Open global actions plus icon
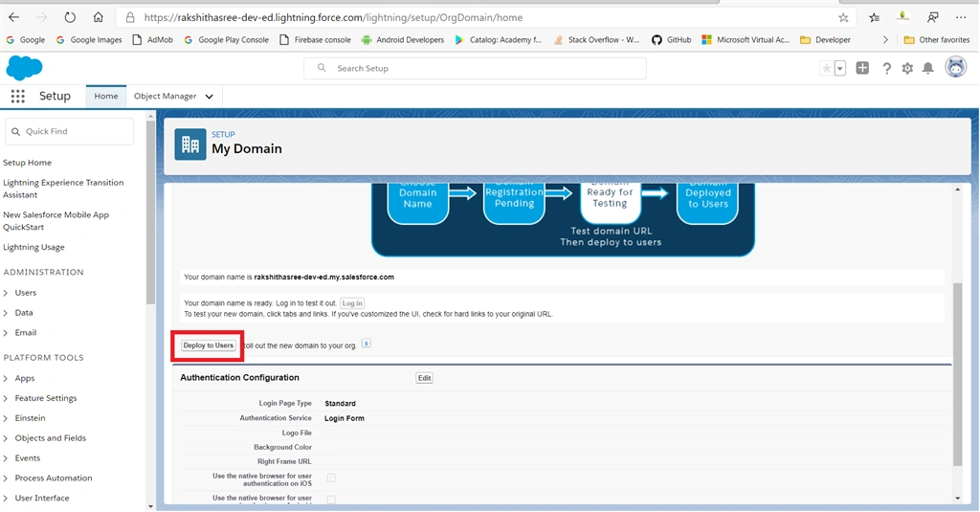Image resolution: width=980 pixels, height=512 pixels. coord(862,68)
